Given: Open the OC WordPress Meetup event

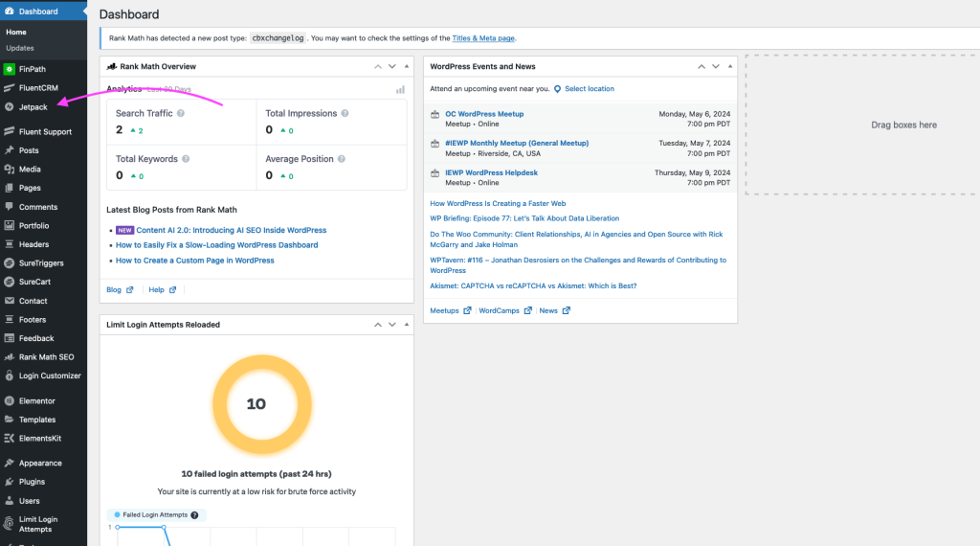Looking at the screenshot, I should point(484,114).
